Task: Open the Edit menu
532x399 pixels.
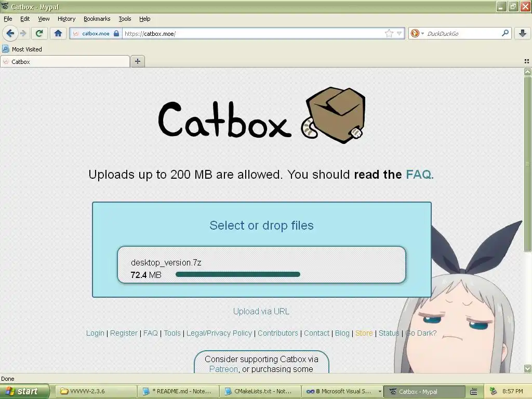Action: coord(25,19)
